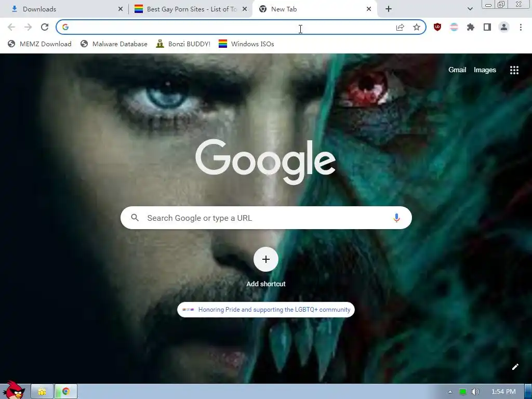Image resolution: width=532 pixels, height=399 pixels.
Task: Open the uBlock Origin extension
Action: pos(437,27)
